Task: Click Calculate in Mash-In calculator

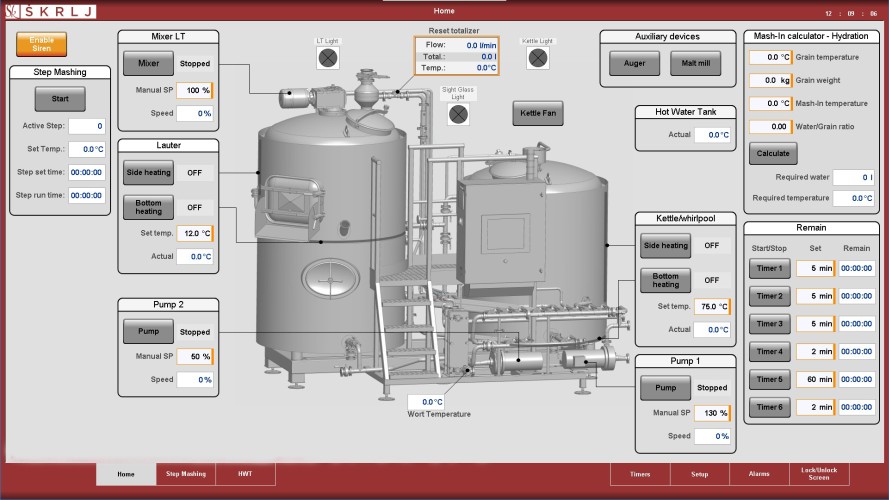Action: tap(773, 154)
